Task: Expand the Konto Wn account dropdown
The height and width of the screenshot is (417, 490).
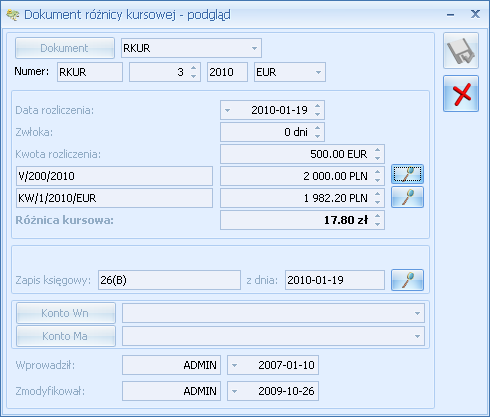Action: (x=417, y=313)
